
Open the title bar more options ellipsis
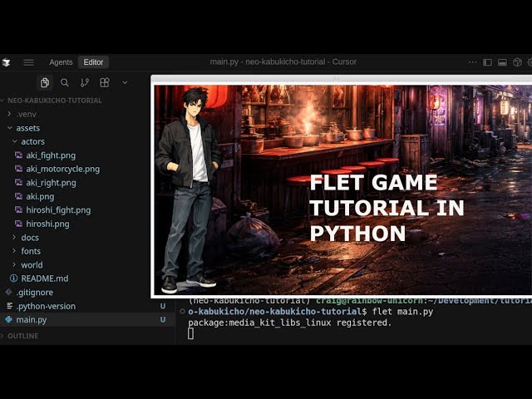472,62
